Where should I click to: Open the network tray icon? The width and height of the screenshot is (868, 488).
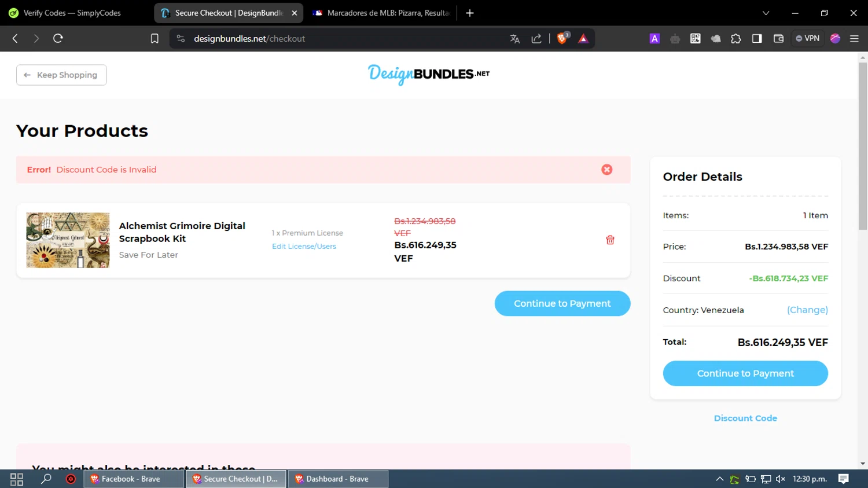pos(766,479)
